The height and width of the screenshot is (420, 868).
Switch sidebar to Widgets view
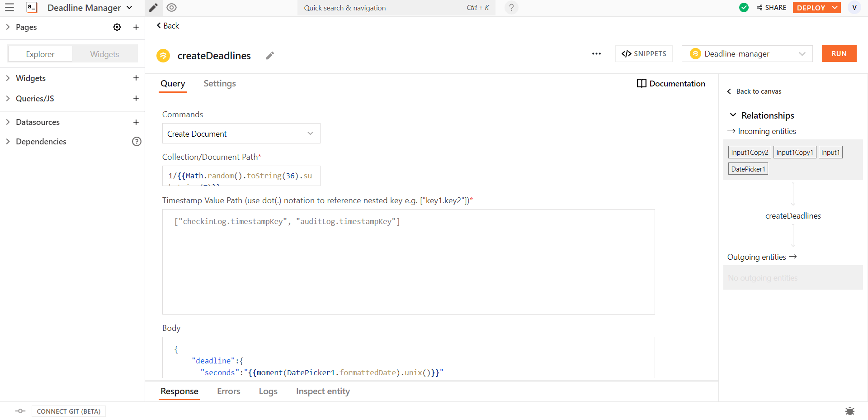tap(104, 54)
